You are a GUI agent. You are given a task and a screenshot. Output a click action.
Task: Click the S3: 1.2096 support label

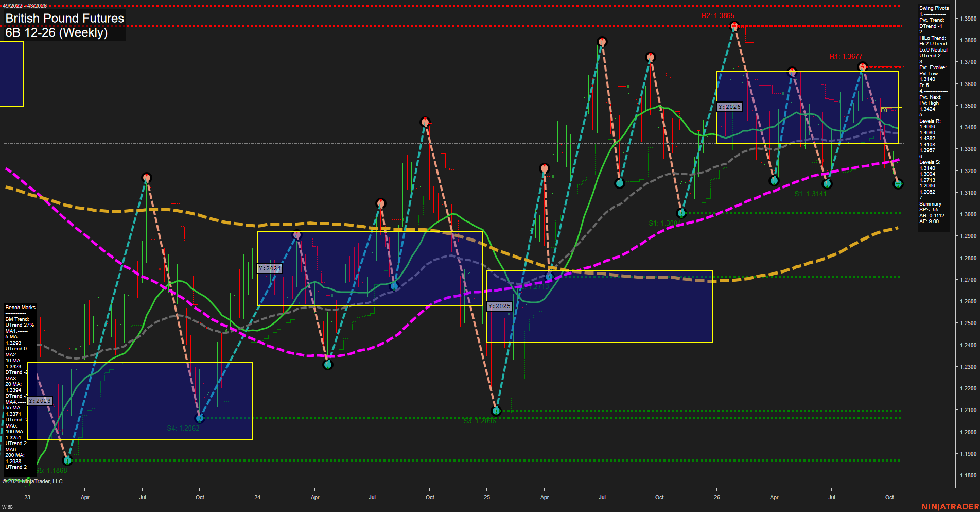click(479, 421)
